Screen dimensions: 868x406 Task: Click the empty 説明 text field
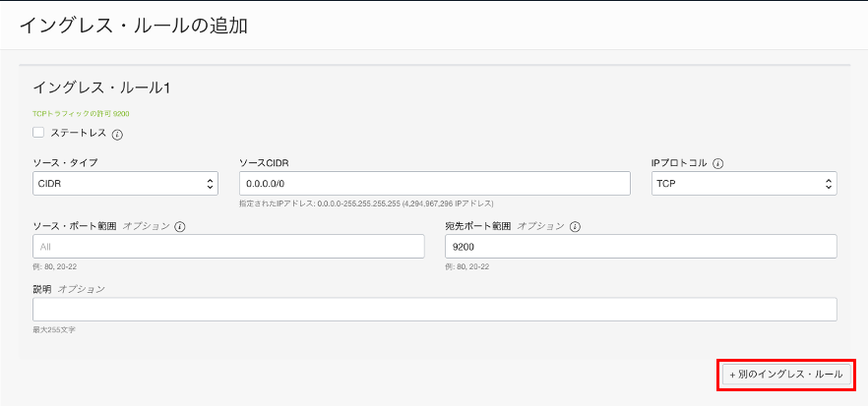pos(434,309)
